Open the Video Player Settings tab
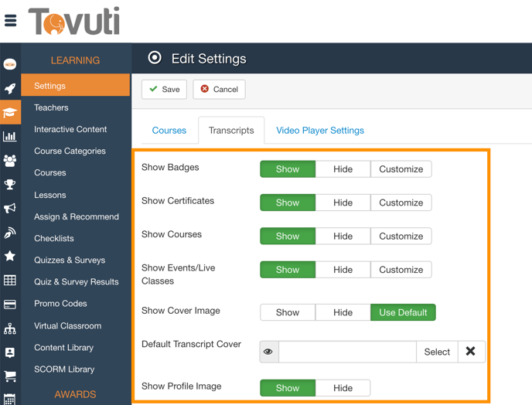This screenshot has width=532, height=405. coord(320,131)
